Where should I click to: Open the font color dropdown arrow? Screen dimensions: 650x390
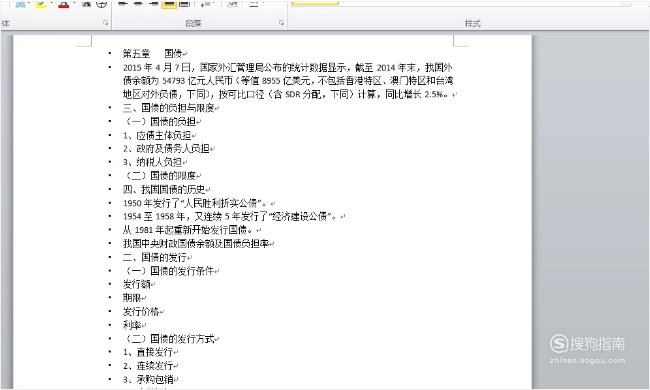74,3
